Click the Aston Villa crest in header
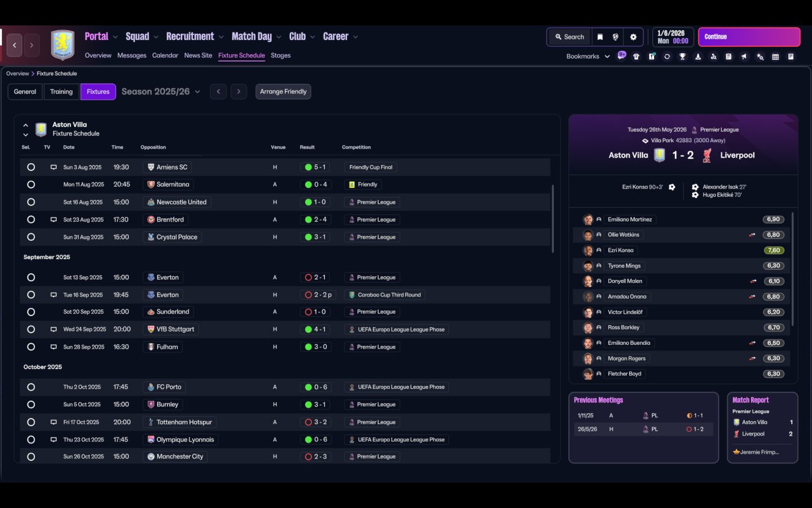 click(x=62, y=45)
